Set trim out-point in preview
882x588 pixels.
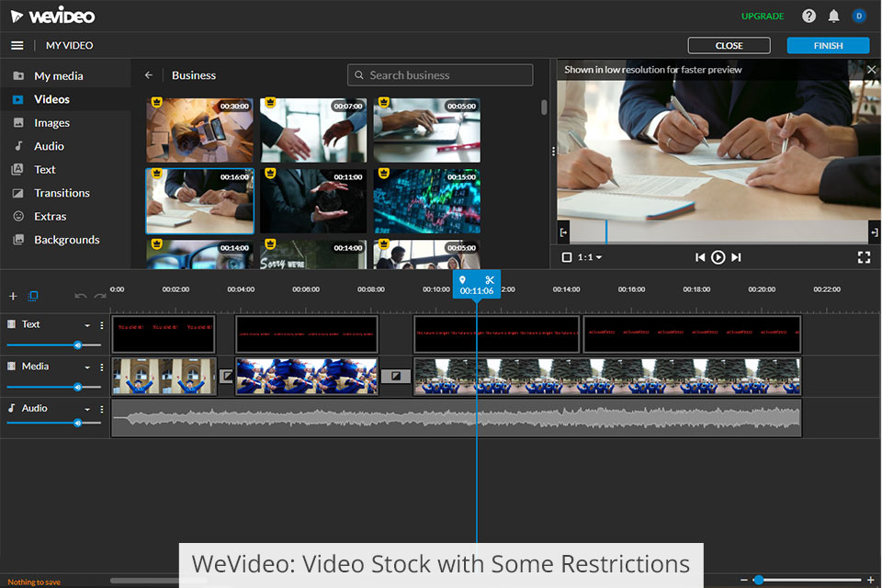click(874, 232)
